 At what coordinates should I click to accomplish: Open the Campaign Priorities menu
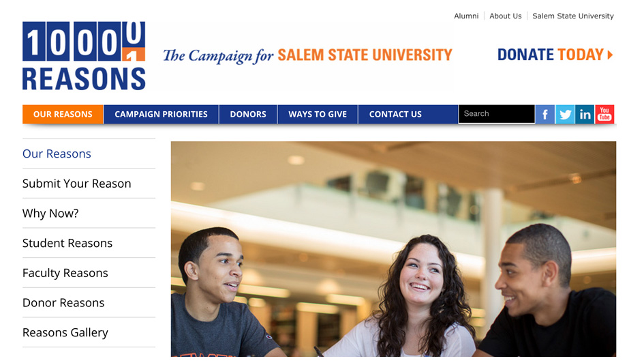pyautogui.click(x=161, y=114)
